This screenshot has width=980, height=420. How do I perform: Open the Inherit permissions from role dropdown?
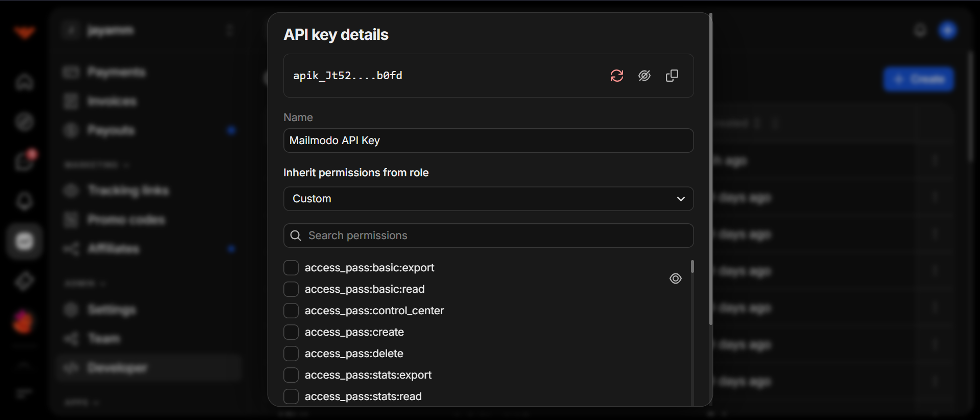click(488, 199)
